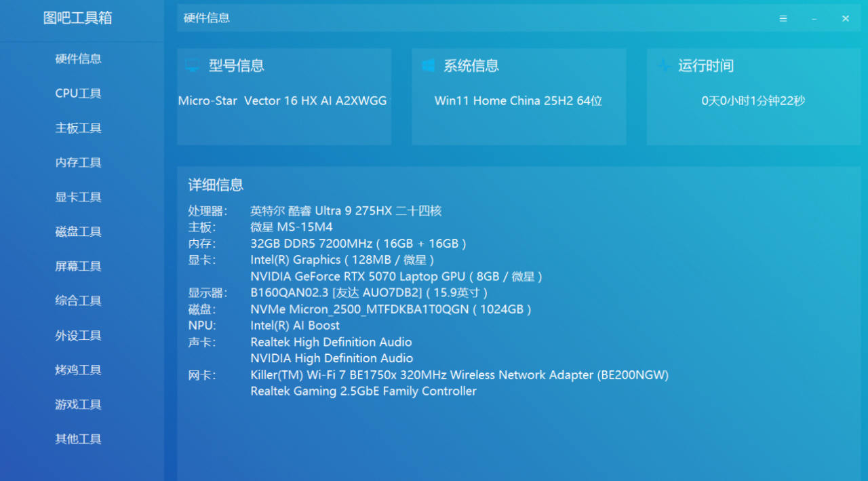Open 游戏工具 in the sidebar
The image size is (868, 481).
click(x=79, y=405)
